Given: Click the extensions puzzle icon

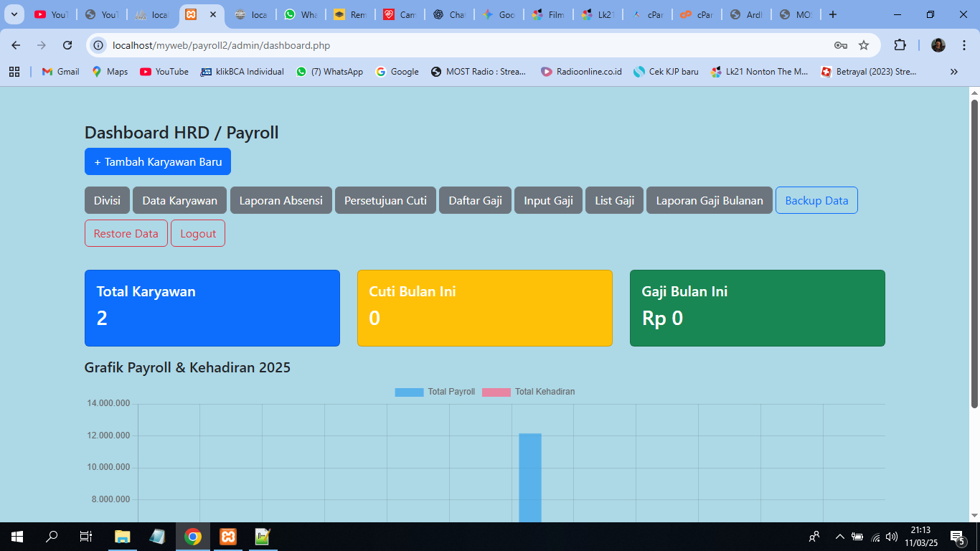Looking at the screenshot, I should 900,44.
